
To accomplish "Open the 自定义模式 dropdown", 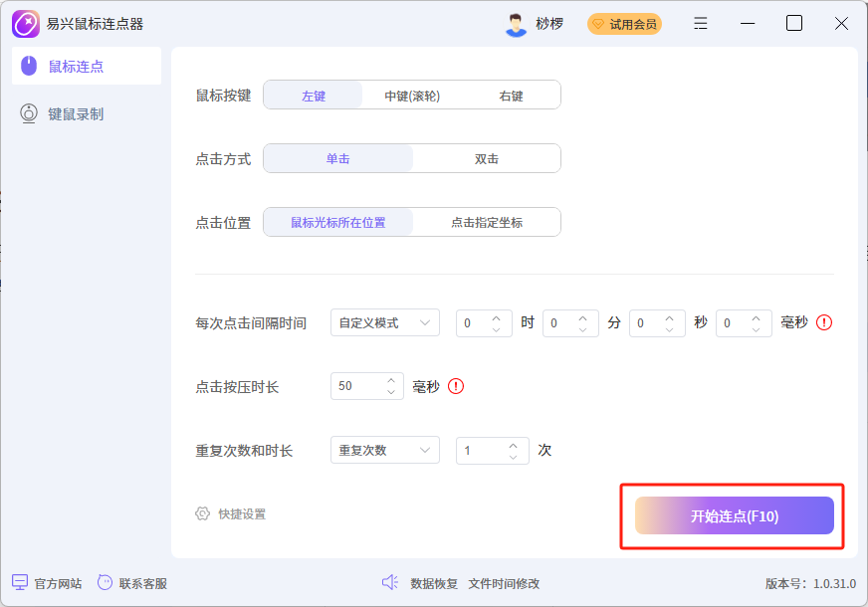I will pyautogui.click(x=384, y=321).
